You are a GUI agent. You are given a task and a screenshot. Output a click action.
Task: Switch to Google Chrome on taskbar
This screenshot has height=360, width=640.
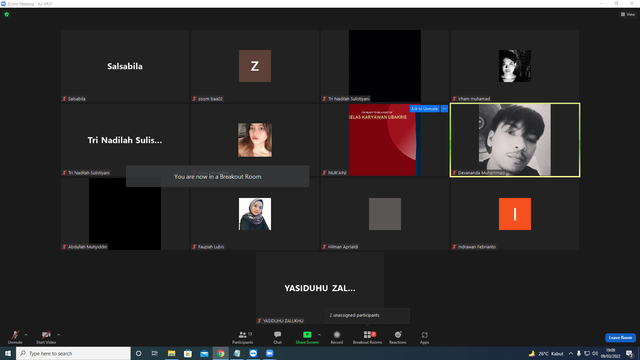tap(220, 353)
